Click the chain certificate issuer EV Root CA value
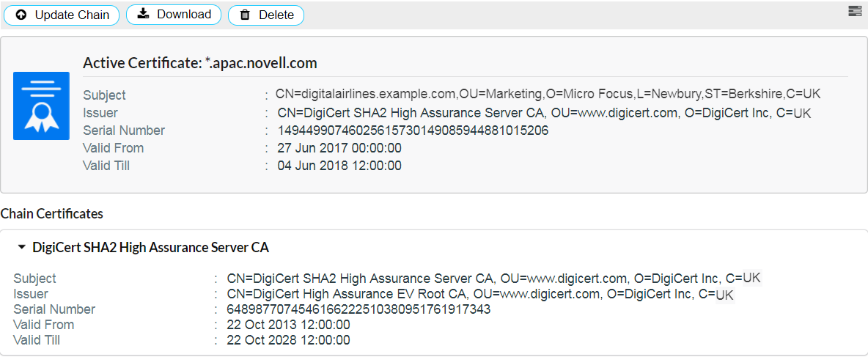This screenshot has height=357, width=868. [x=479, y=294]
